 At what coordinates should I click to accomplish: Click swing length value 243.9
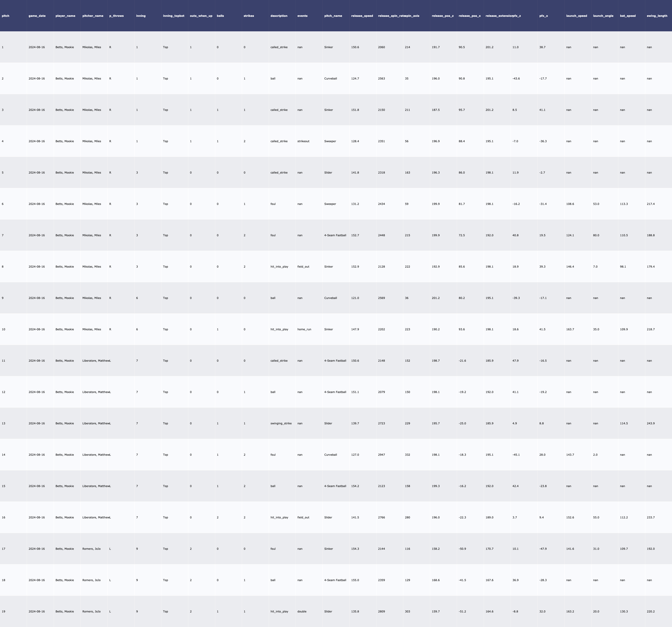pyautogui.click(x=650, y=423)
